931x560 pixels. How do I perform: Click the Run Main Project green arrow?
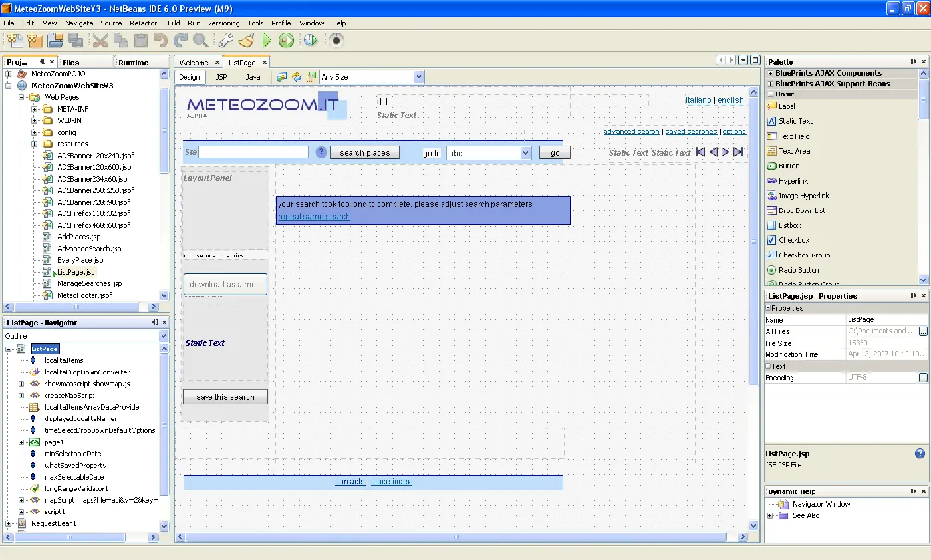(267, 41)
